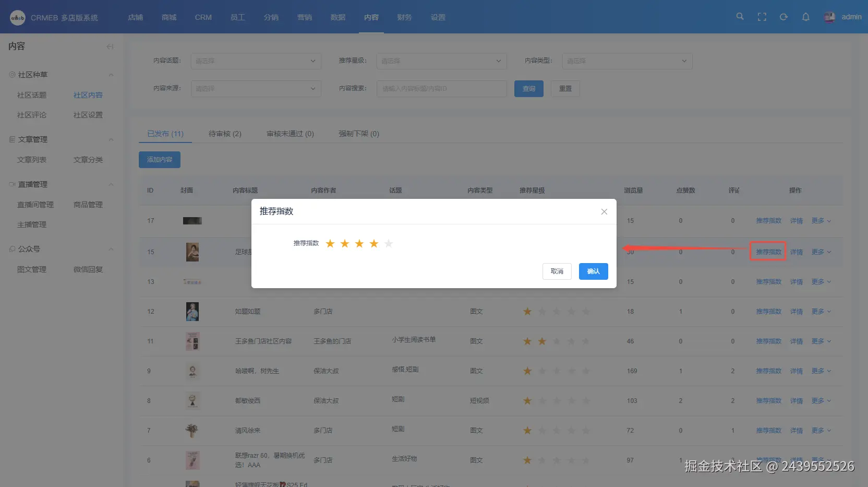
Task: Click the 取消 button in the dialog
Action: (x=557, y=271)
